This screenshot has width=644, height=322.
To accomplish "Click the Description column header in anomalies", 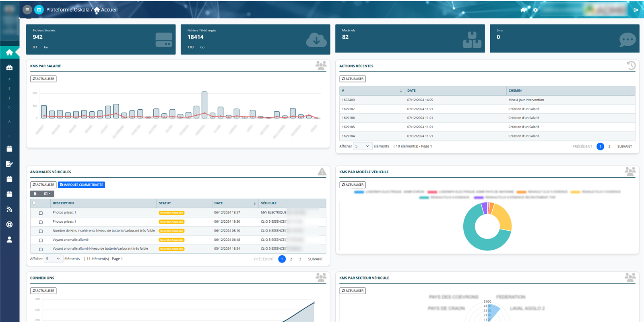I will pos(103,203).
